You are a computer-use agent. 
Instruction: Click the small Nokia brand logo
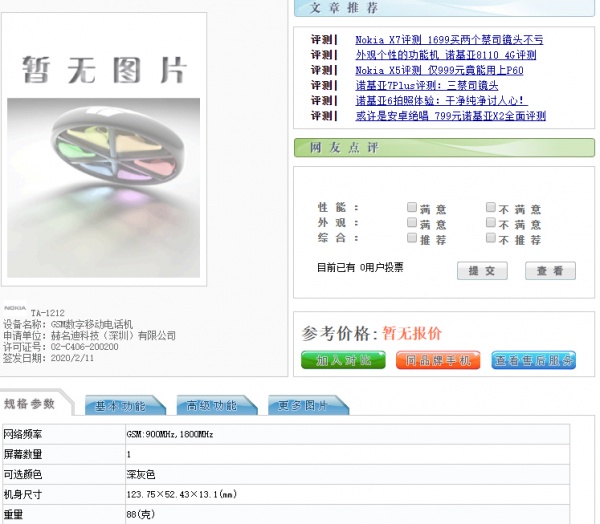(15, 308)
